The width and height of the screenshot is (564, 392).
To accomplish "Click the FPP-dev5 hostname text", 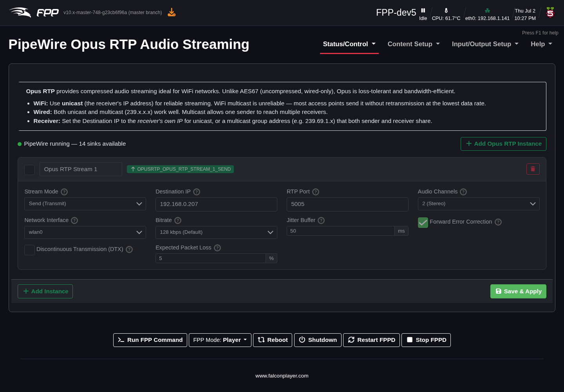I will (396, 13).
